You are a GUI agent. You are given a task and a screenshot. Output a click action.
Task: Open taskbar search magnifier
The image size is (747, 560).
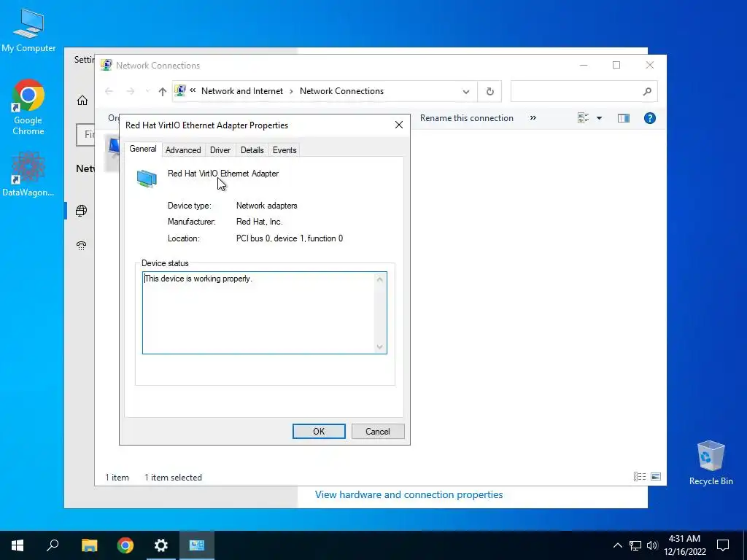[x=53, y=545]
